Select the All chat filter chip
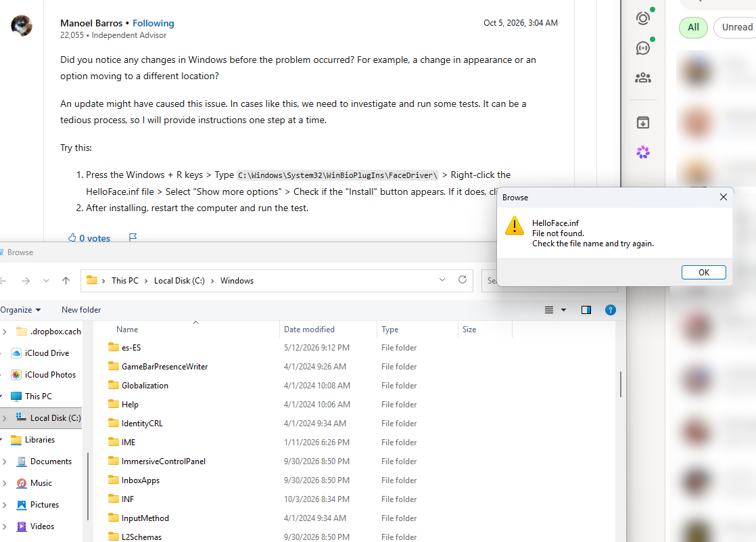 pyautogui.click(x=693, y=28)
